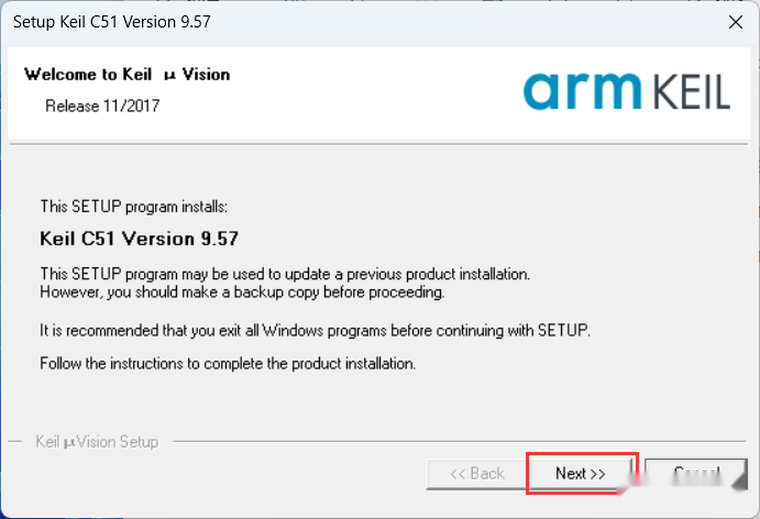Click the 'Follow the instructions' line
This screenshot has height=519, width=760.
click(228, 363)
